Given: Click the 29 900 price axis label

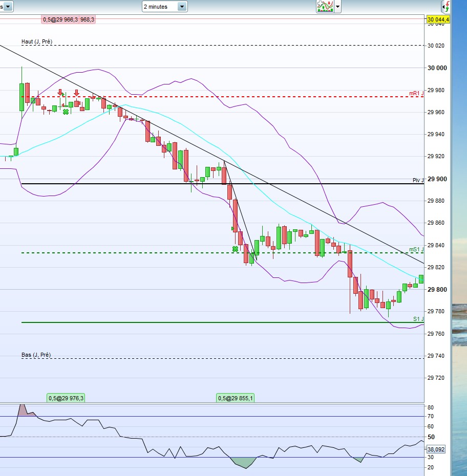Looking at the screenshot, I should click(437, 179).
